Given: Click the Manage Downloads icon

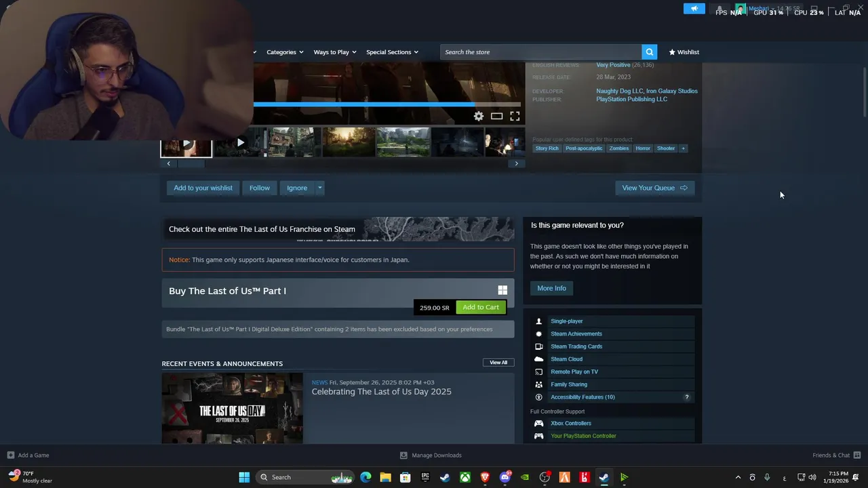Looking at the screenshot, I should point(403,455).
